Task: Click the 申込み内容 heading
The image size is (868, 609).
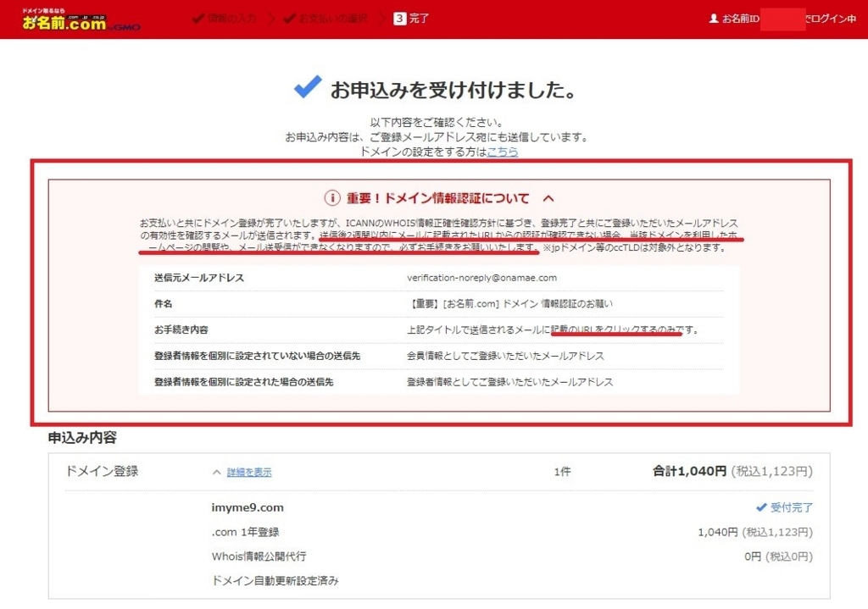Action: coord(82,438)
